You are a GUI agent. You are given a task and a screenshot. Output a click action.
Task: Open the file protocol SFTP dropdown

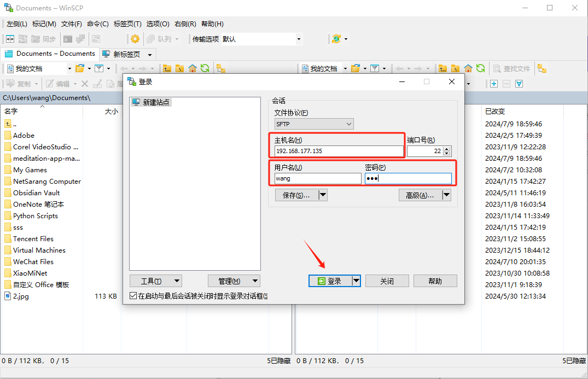point(314,124)
